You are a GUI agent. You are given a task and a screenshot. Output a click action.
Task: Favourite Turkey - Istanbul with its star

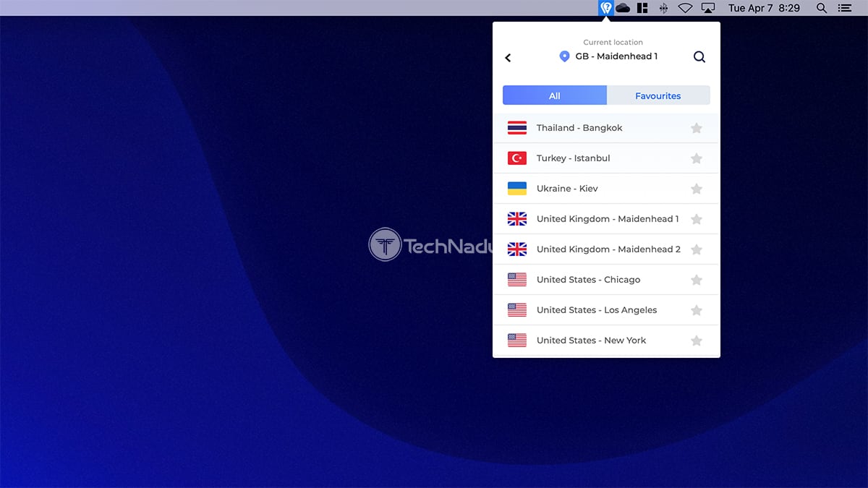click(697, 158)
